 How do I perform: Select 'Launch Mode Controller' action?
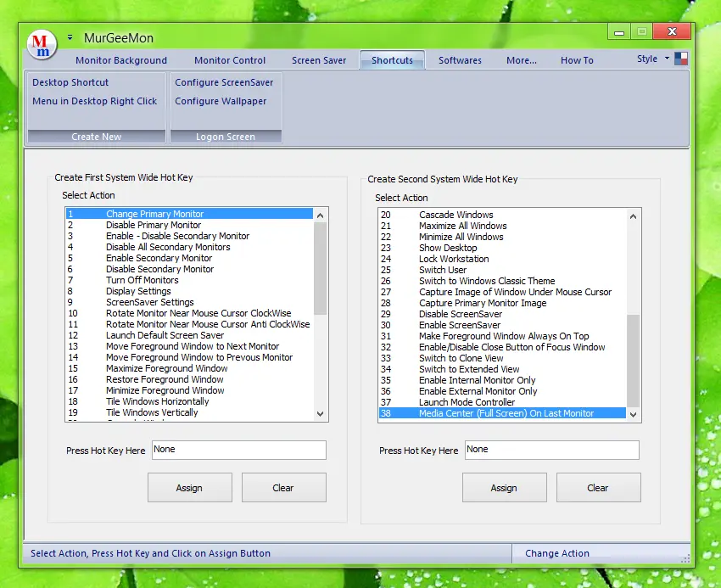(502, 402)
